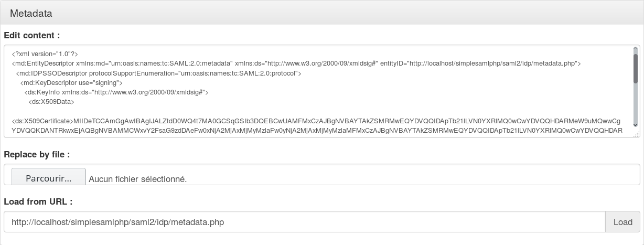This screenshot has width=644, height=245.
Task: Click the Edit content label
Action: tap(32, 36)
